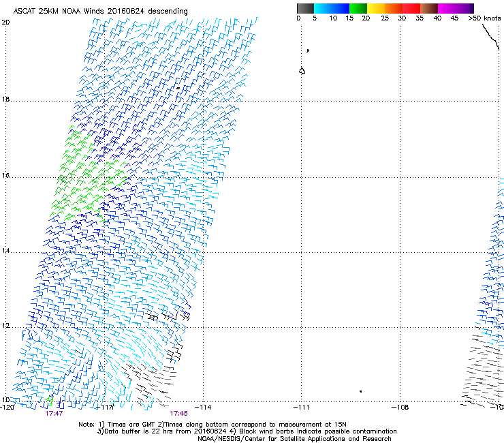Screen dimensions: 504x443
Task: Click the '>50 knots' legend label
Action: click(x=484, y=18)
